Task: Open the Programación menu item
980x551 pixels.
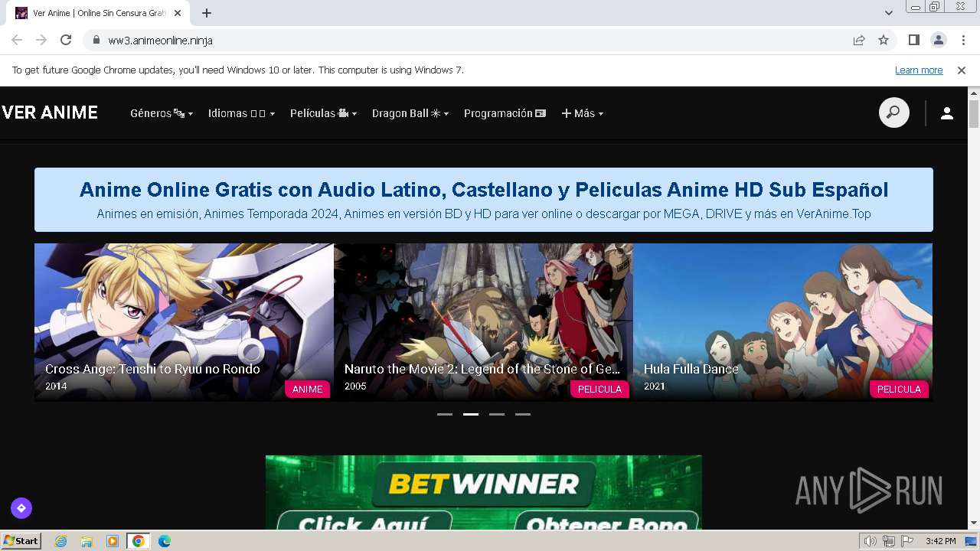Action: tap(505, 113)
